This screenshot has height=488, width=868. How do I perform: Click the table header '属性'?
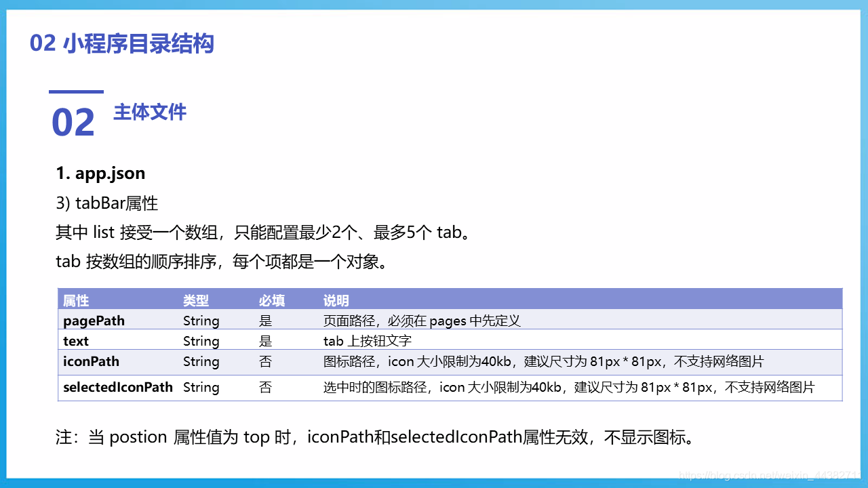pos(76,301)
